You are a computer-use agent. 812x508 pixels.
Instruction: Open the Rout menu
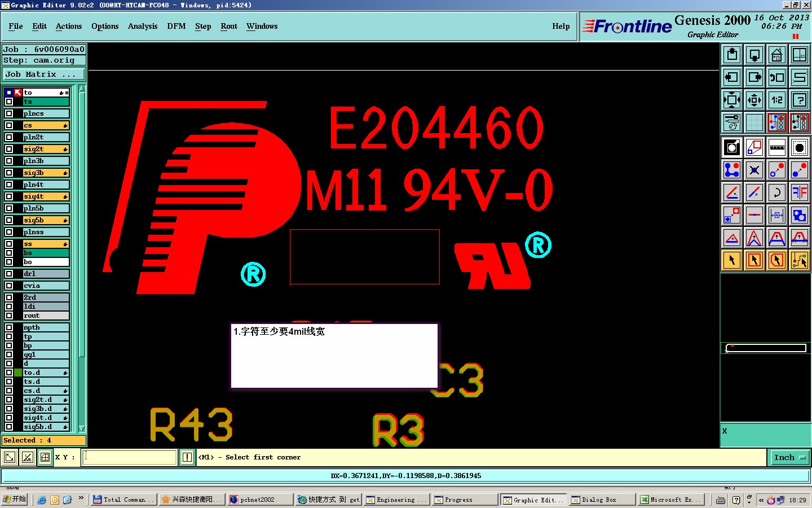coord(229,26)
